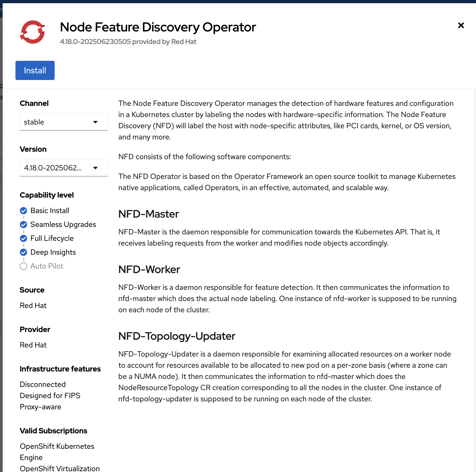This screenshot has height=472, width=476.
Task: Click the Full Lifecycle checkmark icon
Action: (23, 238)
